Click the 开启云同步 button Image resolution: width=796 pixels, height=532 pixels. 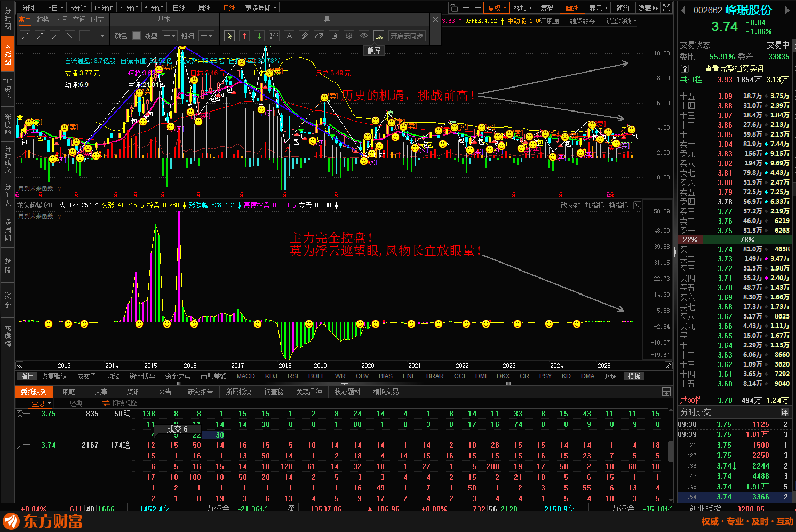pos(407,36)
